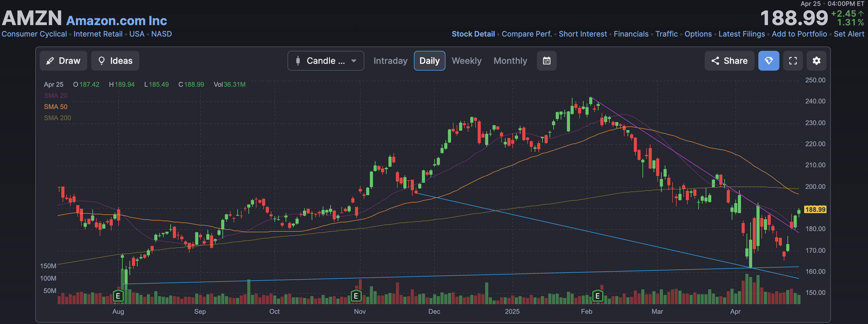Click the Apr 25 date in OHLC row

[54, 84]
